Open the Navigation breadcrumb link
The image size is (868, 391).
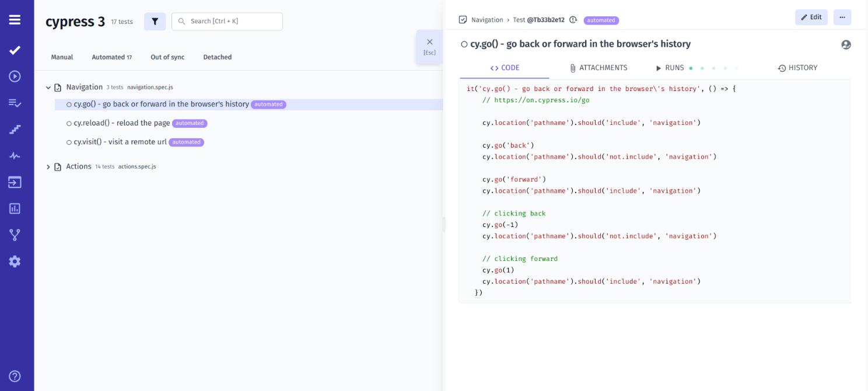(x=487, y=19)
